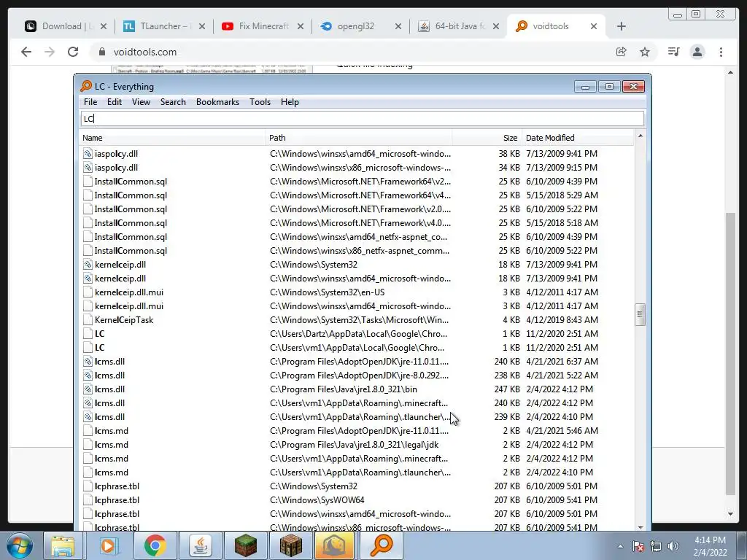
Task: Share this page icon in address bar
Action: pos(622,52)
